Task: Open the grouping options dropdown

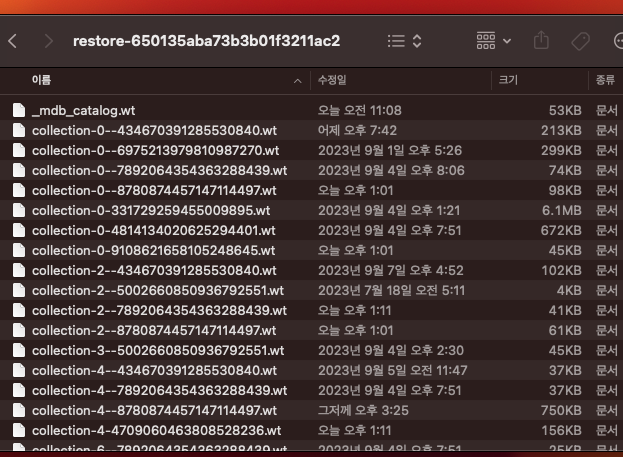Action: pos(493,41)
